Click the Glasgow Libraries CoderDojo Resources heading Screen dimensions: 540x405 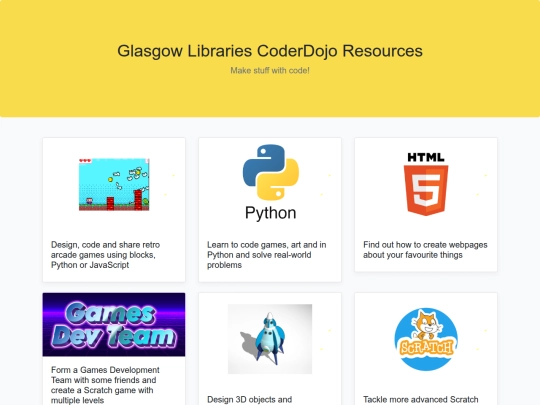pyautogui.click(x=270, y=51)
